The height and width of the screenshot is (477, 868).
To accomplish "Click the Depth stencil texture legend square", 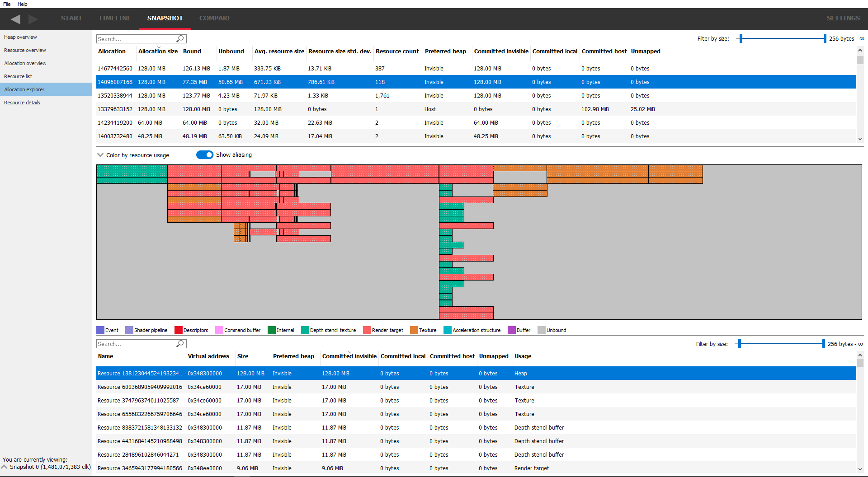I will (x=305, y=330).
